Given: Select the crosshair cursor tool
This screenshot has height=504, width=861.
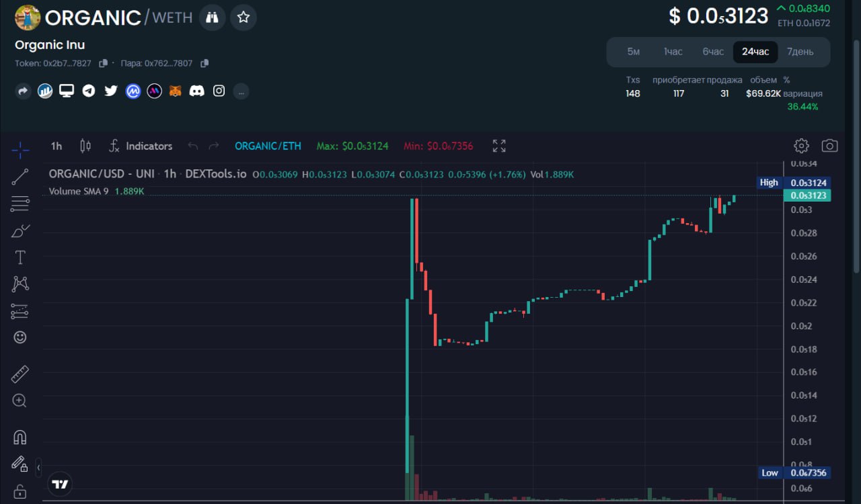Looking at the screenshot, I should point(20,150).
